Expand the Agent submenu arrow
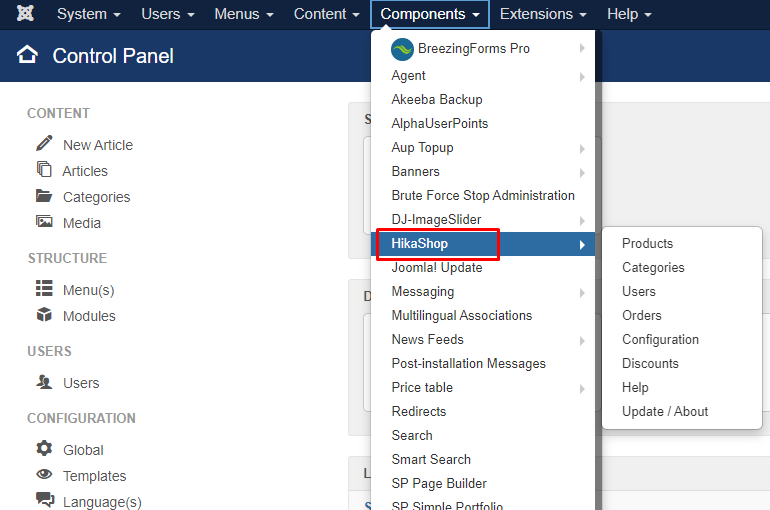Screen dimensions: 770x510 pyautogui.click(x=582, y=77)
